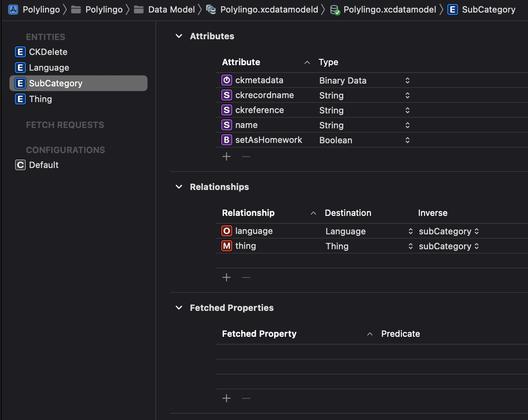Click the Inverse column header

pos(433,213)
